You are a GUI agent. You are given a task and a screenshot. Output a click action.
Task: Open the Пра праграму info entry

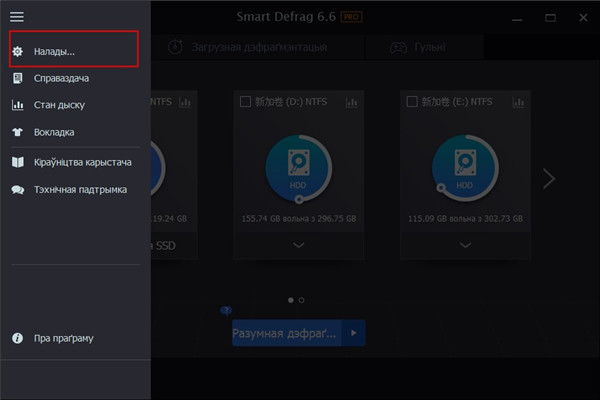17,338
